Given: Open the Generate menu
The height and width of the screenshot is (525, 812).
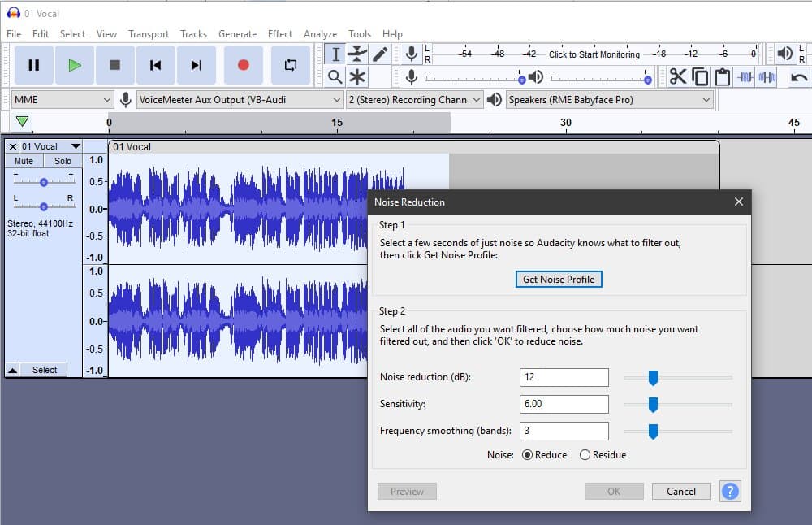Looking at the screenshot, I should pos(238,33).
